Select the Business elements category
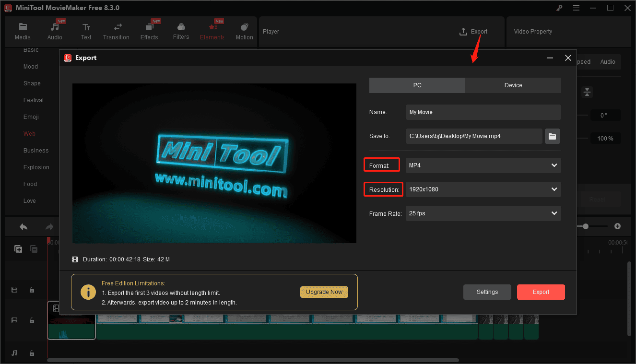 point(36,151)
